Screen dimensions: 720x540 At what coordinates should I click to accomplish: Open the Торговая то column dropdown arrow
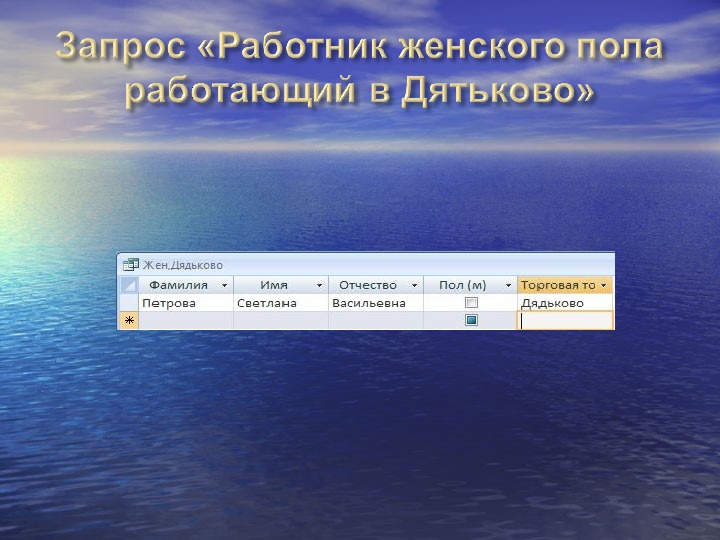604,286
